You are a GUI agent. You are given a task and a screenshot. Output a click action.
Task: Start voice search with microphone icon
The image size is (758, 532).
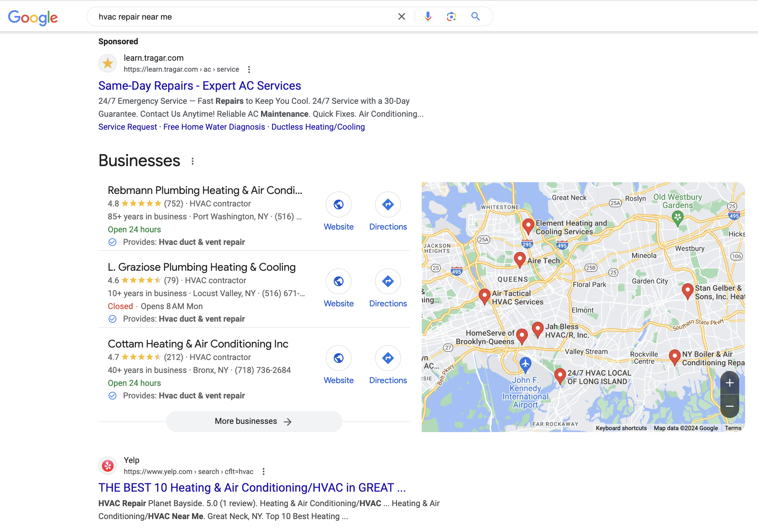[428, 16]
